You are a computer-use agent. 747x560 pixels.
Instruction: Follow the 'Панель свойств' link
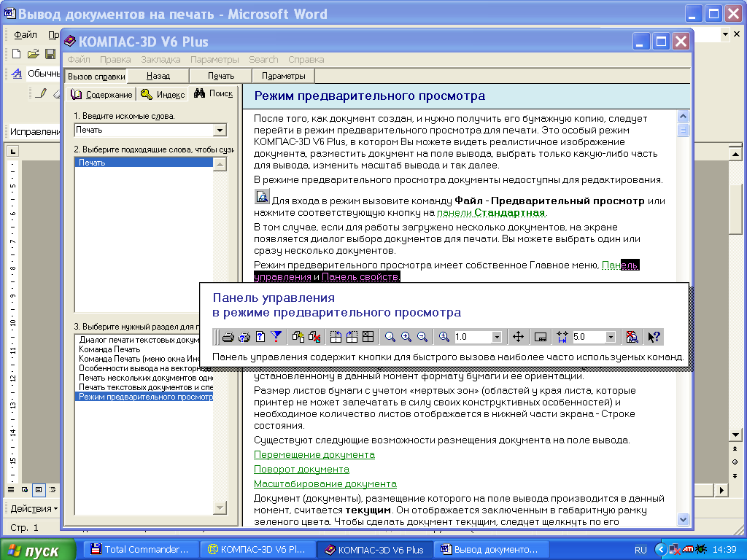[x=360, y=276]
